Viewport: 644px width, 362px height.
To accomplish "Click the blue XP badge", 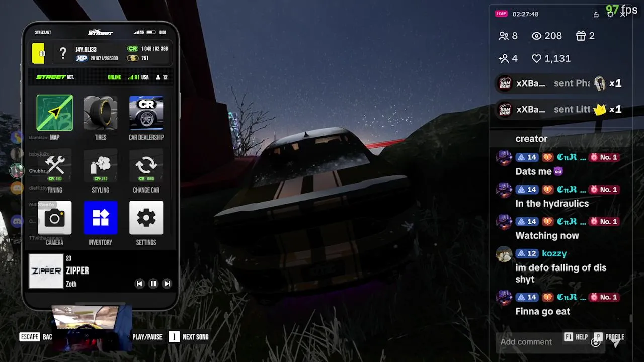I will (x=82, y=58).
